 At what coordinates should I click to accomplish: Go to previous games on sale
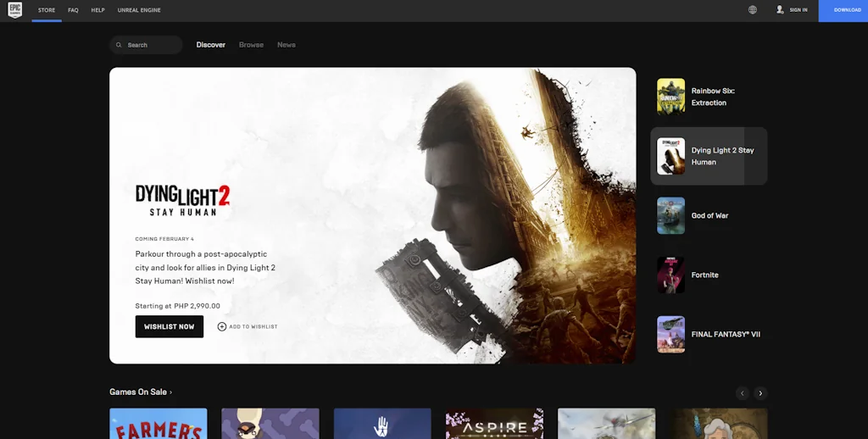click(x=743, y=393)
